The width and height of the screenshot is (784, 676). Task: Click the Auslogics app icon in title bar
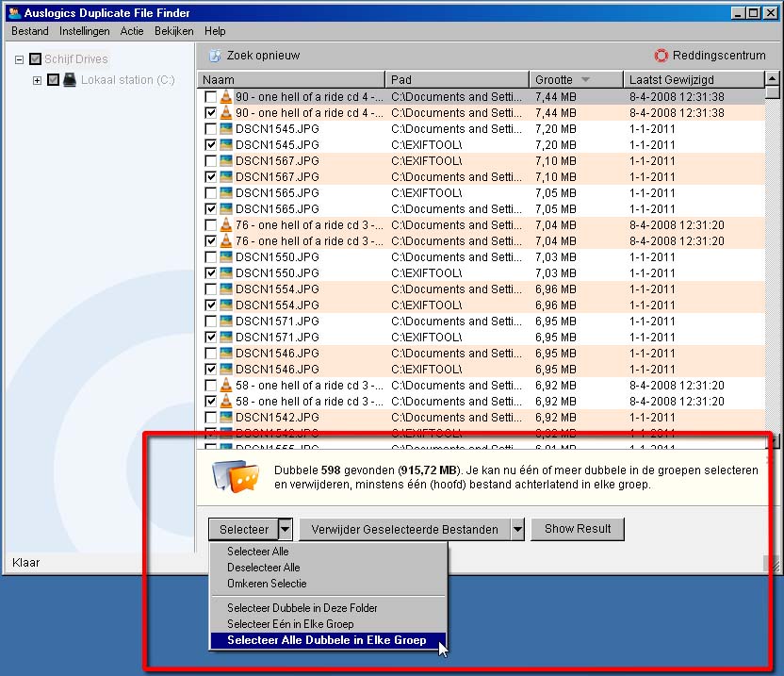click(x=14, y=12)
